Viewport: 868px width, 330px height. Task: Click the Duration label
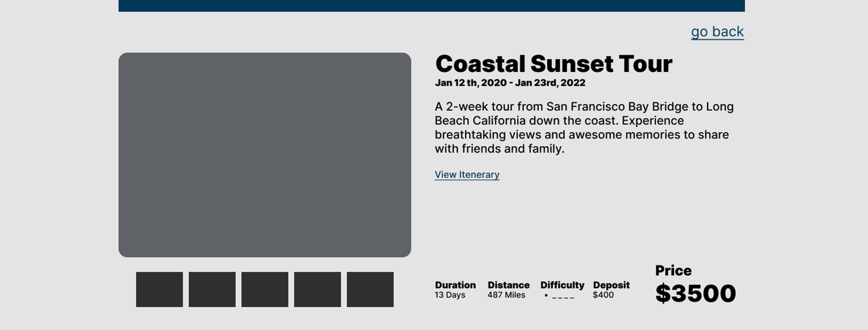[455, 285]
